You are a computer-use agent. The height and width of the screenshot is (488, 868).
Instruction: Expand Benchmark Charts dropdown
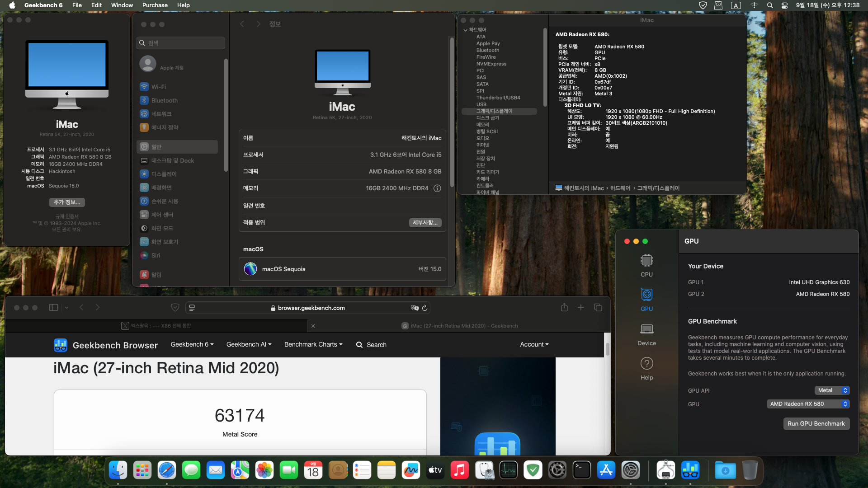313,344
